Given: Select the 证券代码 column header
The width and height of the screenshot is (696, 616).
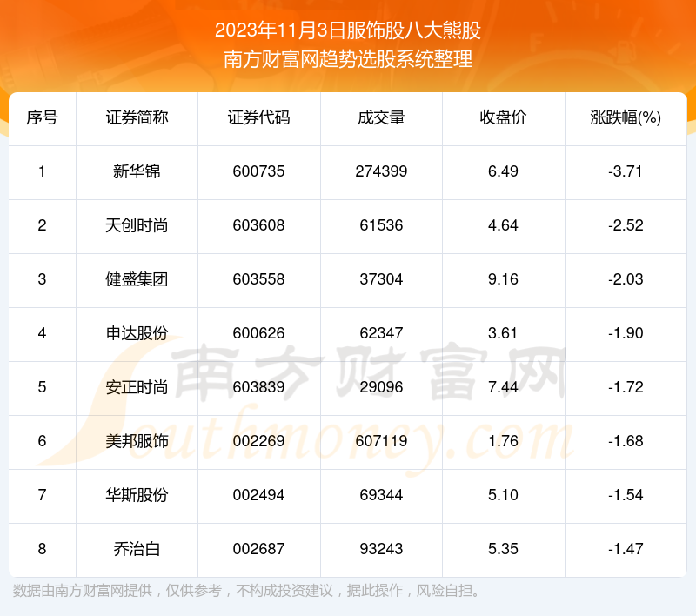Looking at the screenshot, I should click(258, 118).
